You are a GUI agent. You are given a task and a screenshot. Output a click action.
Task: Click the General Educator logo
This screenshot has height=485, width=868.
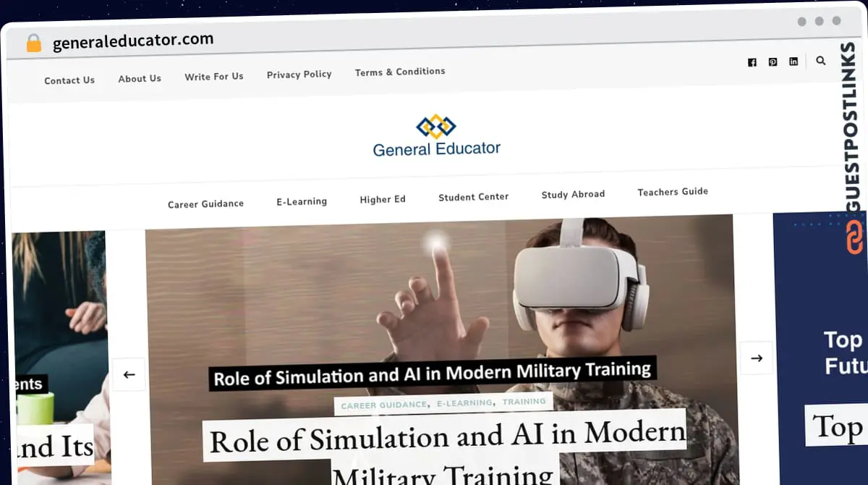click(x=436, y=136)
